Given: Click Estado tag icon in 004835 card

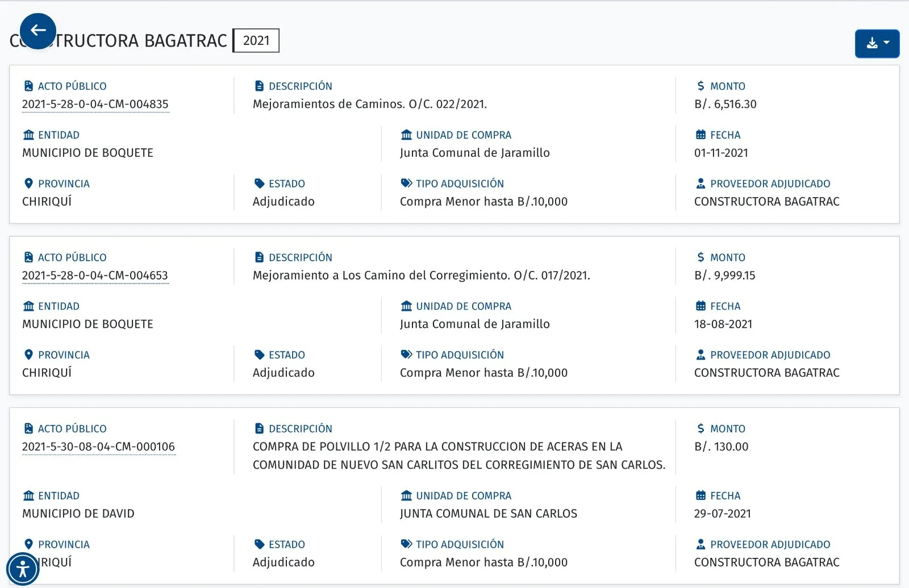Looking at the screenshot, I should [x=259, y=184].
